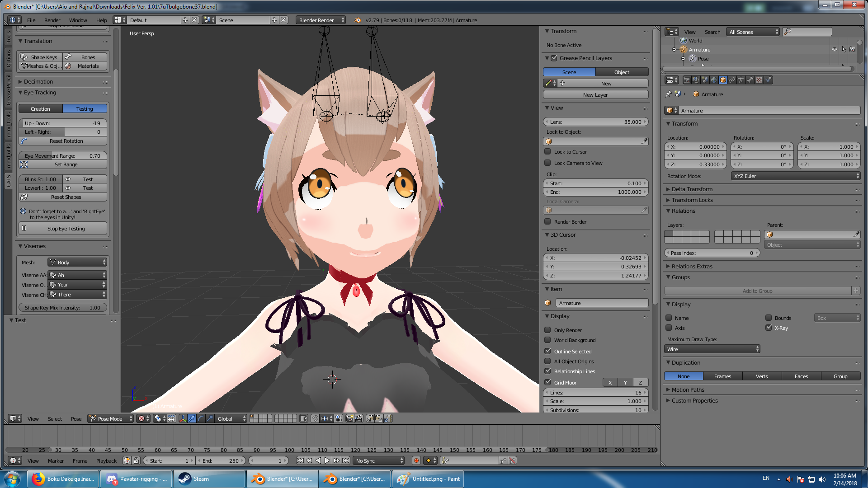Click the paste pose icon in viewport header
Image resolution: width=868 pixels, height=488 pixels.
[379, 418]
